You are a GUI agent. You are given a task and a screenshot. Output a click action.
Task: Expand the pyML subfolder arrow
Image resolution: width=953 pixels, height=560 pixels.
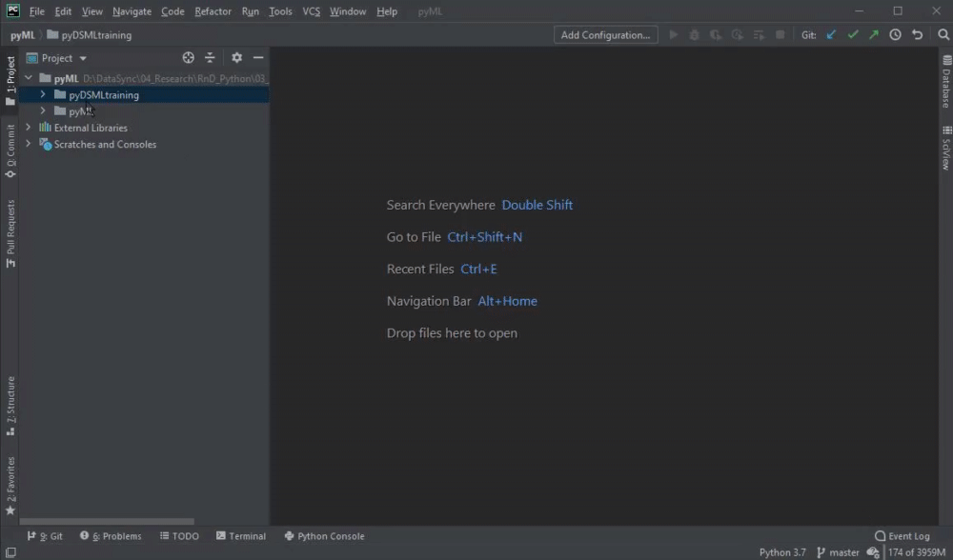[43, 110]
